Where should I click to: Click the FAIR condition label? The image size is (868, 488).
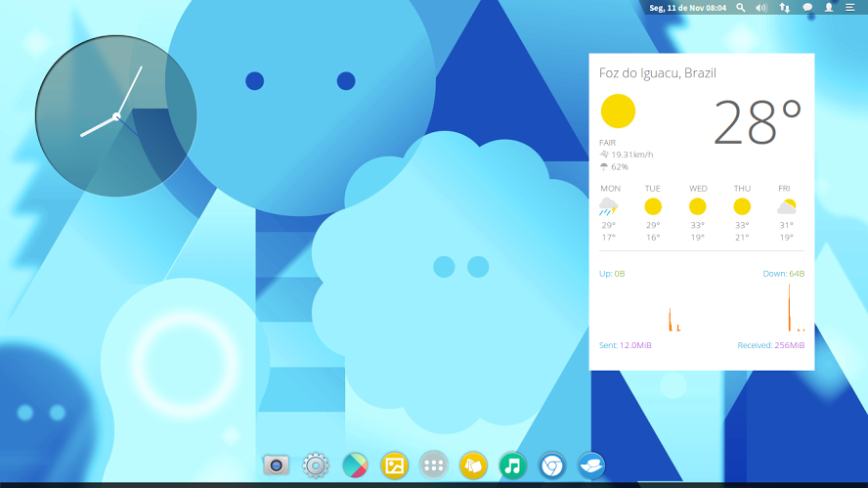click(607, 143)
